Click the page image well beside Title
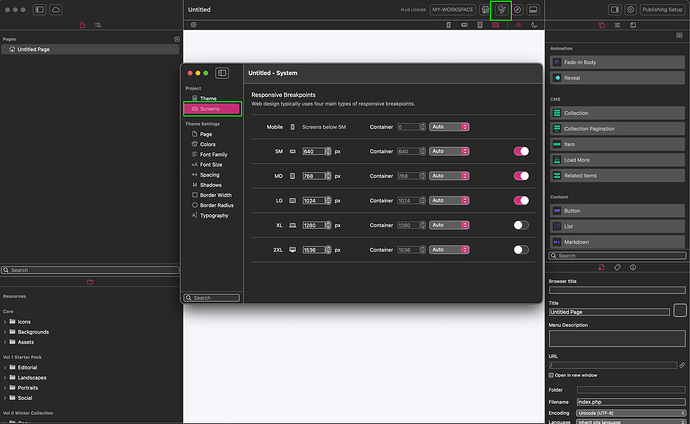 (x=680, y=310)
